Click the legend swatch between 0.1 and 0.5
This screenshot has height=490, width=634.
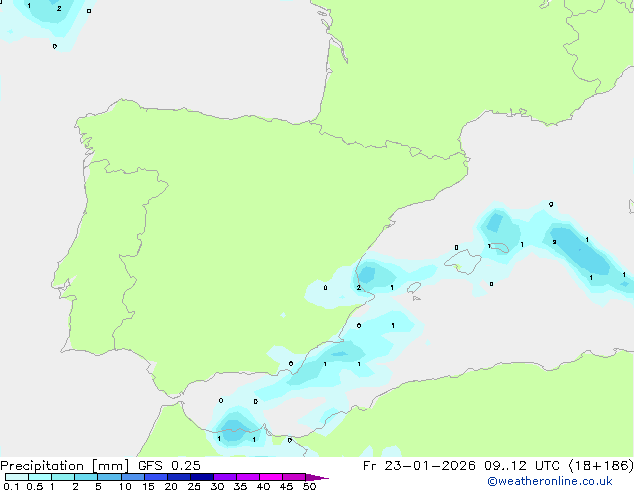click(x=17, y=477)
